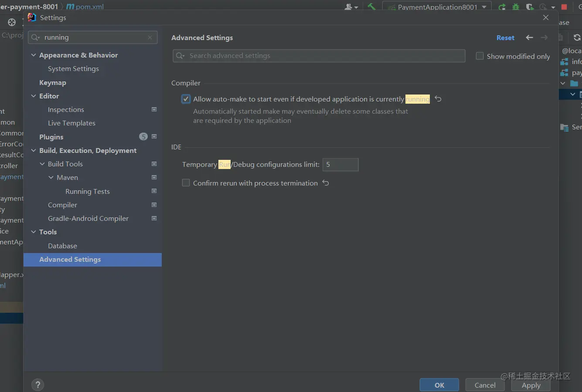Click the project-level marker beside Running Tests
Image resolution: width=582 pixels, height=392 pixels.
point(154,191)
